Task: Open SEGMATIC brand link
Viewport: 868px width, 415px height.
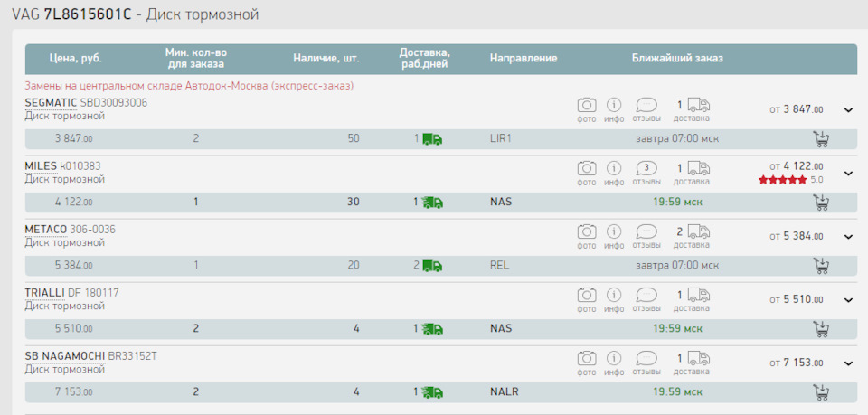Action: 51,103
